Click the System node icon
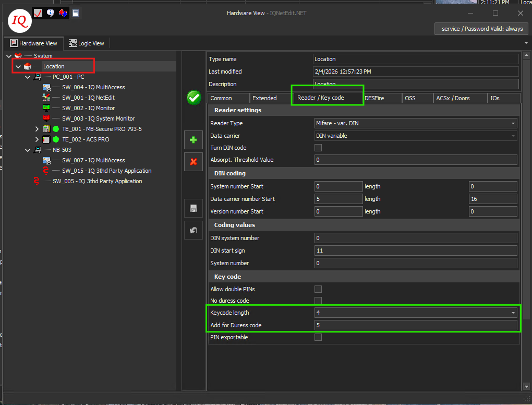 [x=18, y=56]
